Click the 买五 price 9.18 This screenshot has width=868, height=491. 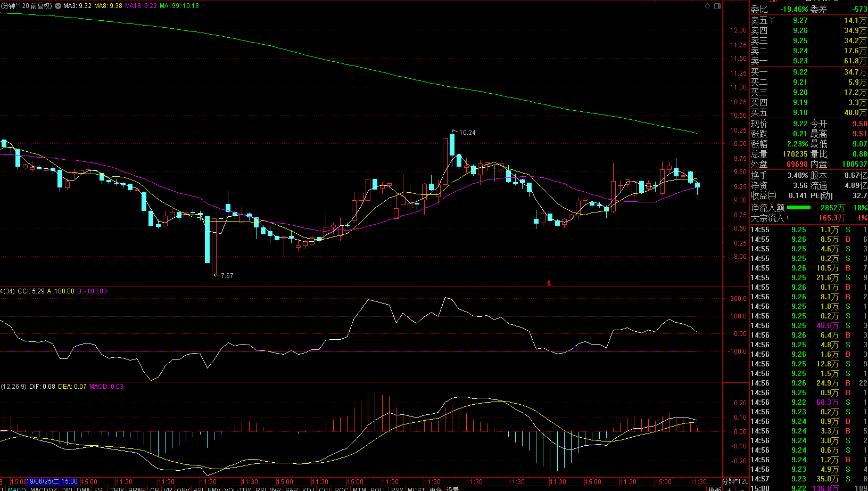tap(800, 112)
